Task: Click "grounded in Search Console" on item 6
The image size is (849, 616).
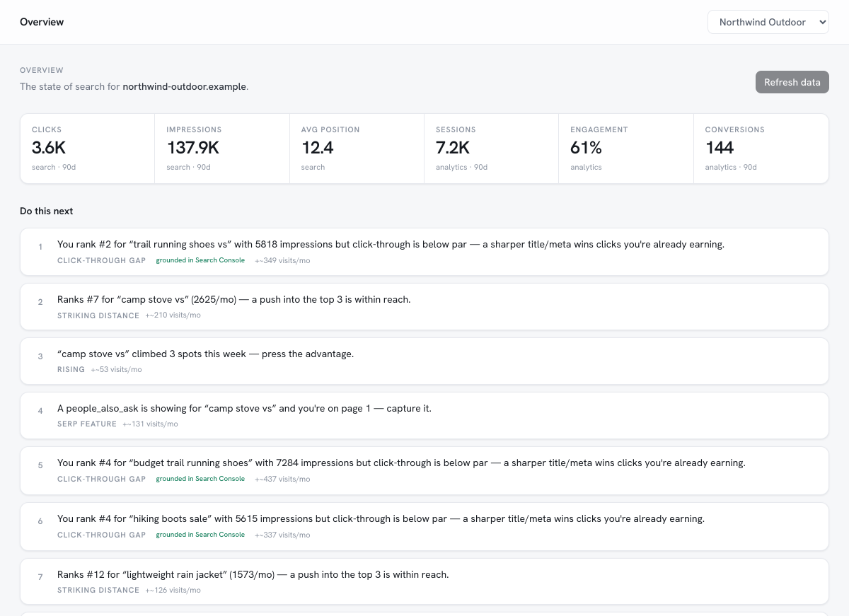Action: pyautogui.click(x=200, y=535)
